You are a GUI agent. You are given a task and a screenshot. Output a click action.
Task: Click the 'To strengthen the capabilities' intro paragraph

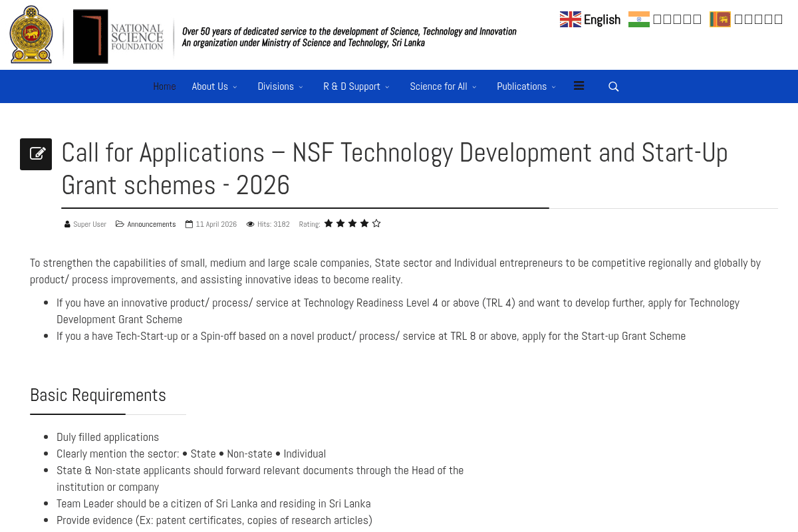click(395, 271)
